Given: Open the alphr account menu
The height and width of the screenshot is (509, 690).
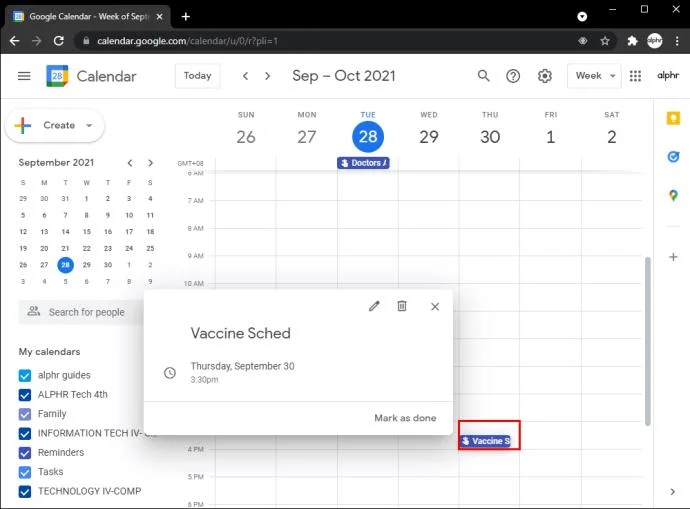Looking at the screenshot, I should tap(668, 75).
